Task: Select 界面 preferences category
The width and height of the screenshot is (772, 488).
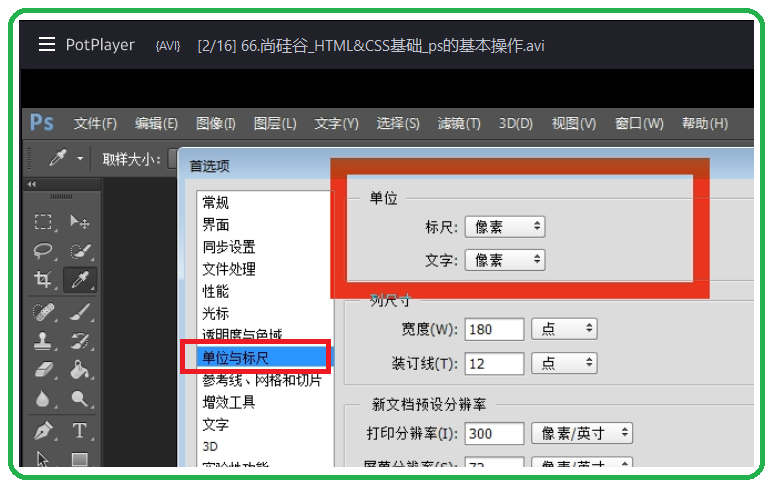Action: coord(216,225)
